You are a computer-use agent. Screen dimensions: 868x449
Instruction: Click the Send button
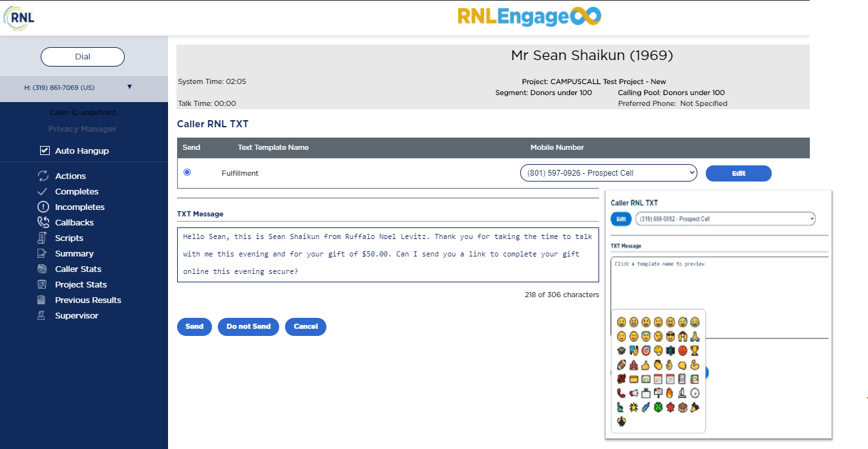click(195, 327)
